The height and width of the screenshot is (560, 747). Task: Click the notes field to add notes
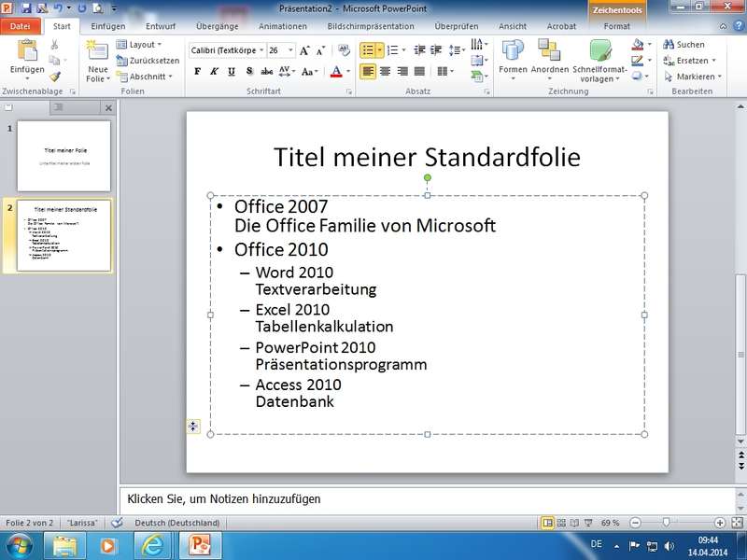point(428,499)
